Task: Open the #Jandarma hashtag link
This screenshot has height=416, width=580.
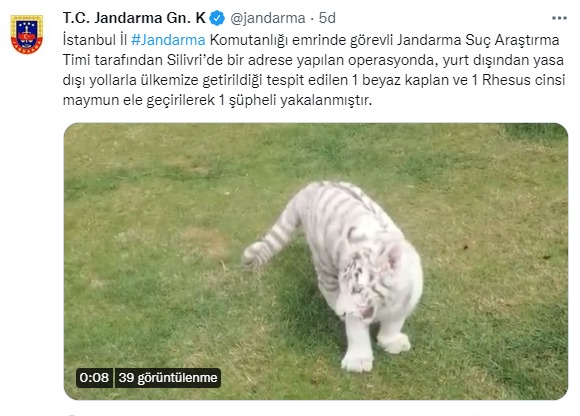Action: (x=168, y=40)
